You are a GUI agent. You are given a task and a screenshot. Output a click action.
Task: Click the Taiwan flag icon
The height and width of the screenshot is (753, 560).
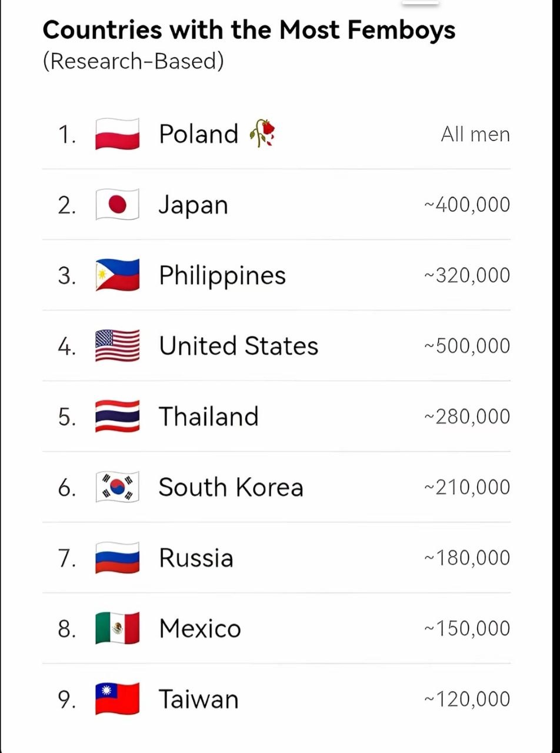tap(117, 699)
